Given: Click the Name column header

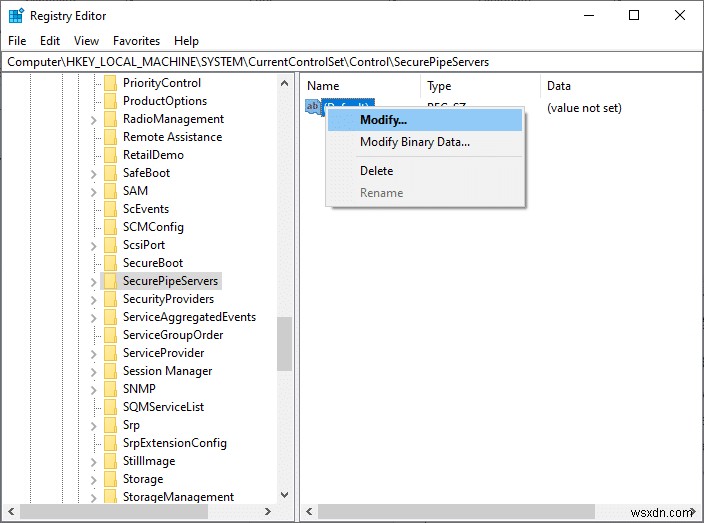Looking at the screenshot, I should point(360,86).
